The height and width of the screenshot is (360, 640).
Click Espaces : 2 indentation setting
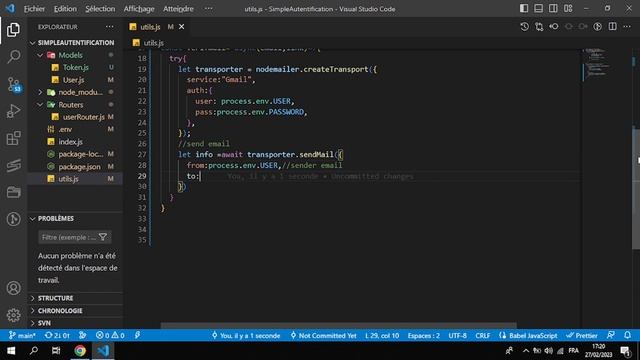click(x=424, y=336)
